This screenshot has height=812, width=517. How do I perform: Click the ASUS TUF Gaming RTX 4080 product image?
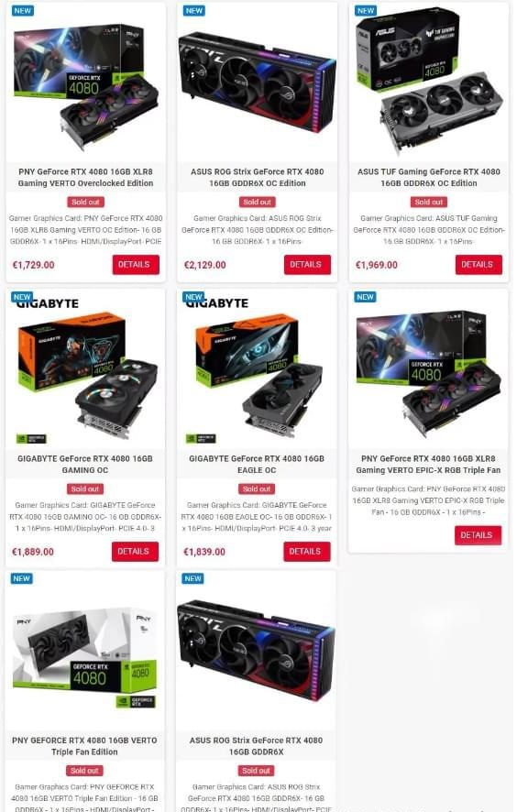(x=429, y=79)
